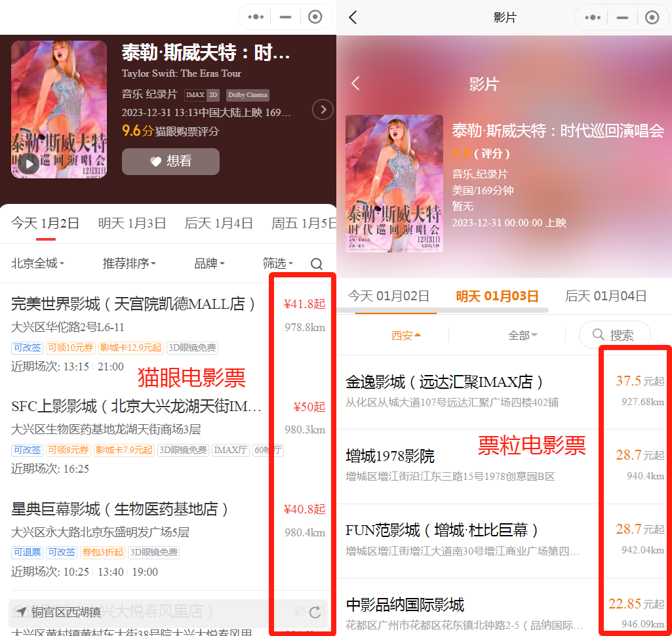Click the refresh location icon at bottom
Image resolution: width=672 pixels, height=636 pixels.
coord(315,612)
